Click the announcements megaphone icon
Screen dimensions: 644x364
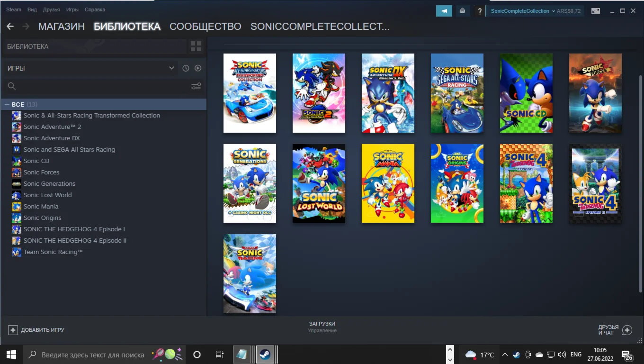pyautogui.click(x=444, y=11)
